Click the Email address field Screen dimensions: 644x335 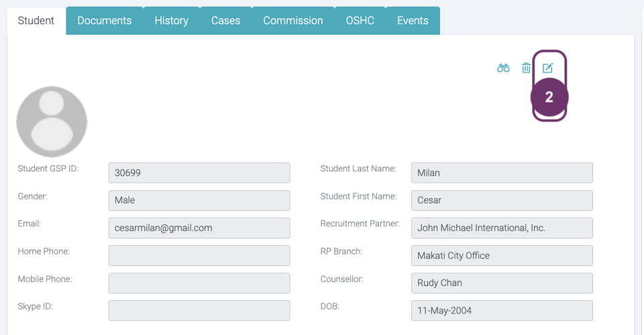point(199,228)
